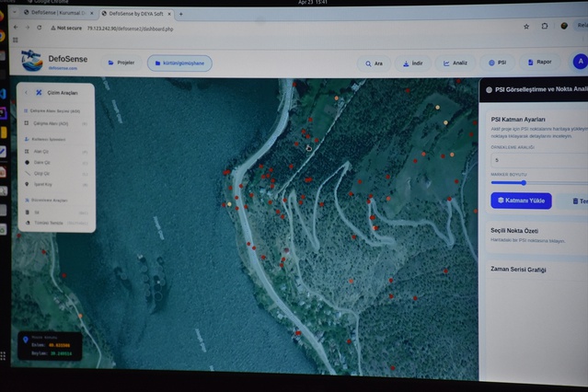Click the location pin in the coordinates box
588x392 pixels.
pos(26,340)
